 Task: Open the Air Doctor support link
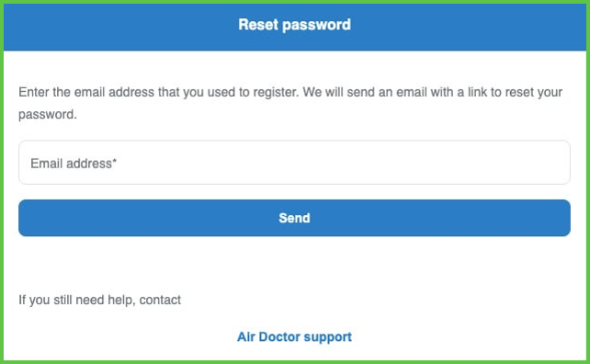(x=294, y=337)
